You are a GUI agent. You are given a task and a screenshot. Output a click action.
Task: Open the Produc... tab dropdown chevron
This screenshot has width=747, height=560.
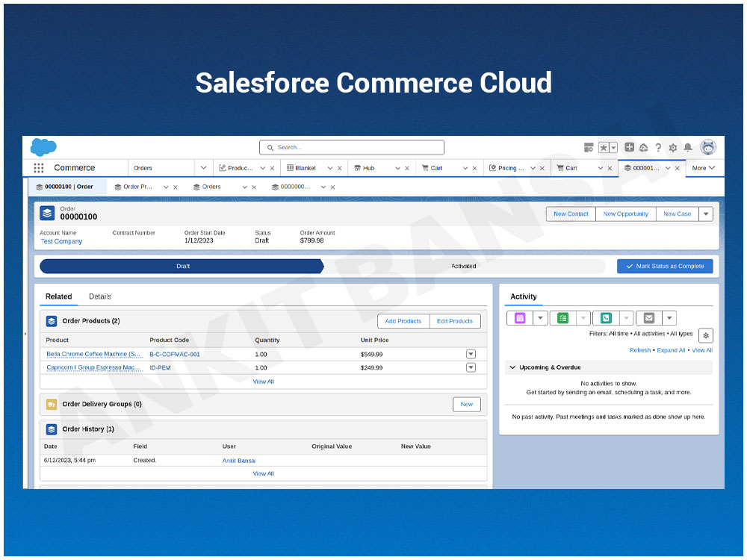[x=262, y=168]
